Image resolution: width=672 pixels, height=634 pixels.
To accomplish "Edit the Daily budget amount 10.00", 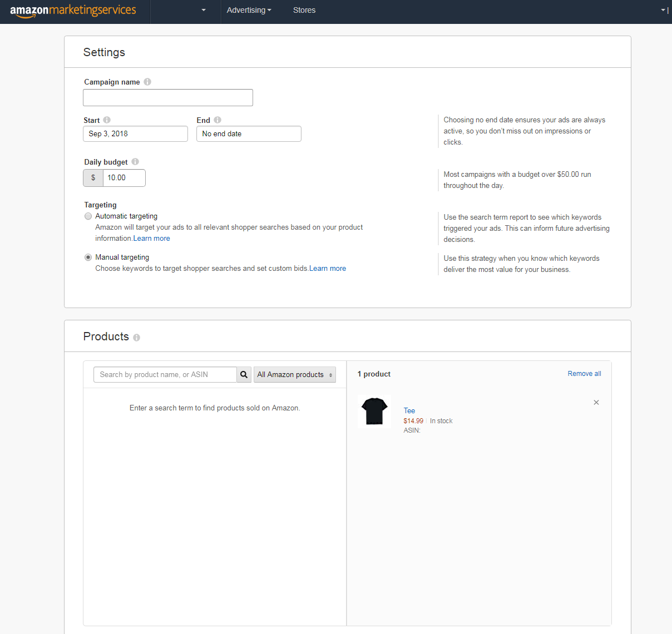I will click(124, 178).
